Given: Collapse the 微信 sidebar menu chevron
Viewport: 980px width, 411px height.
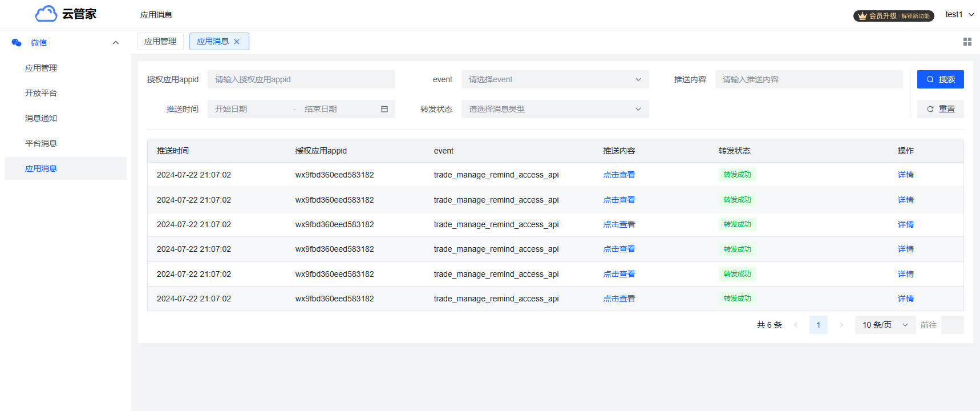Looking at the screenshot, I should coord(116,43).
